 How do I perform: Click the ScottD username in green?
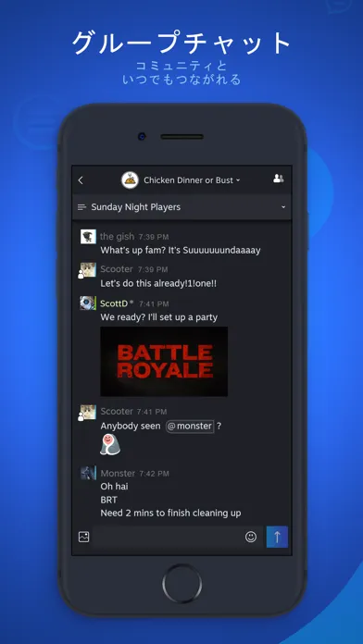coord(114,303)
